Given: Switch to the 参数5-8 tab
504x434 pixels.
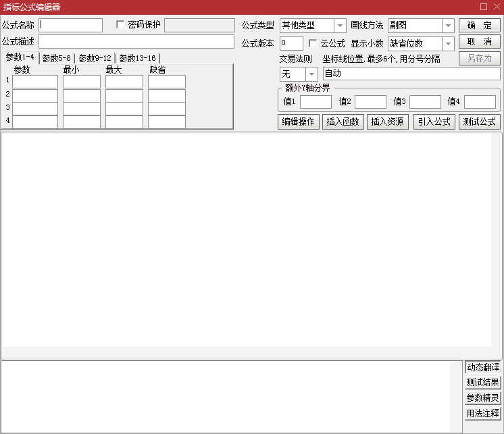Looking at the screenshot, I should pos(57,58).
